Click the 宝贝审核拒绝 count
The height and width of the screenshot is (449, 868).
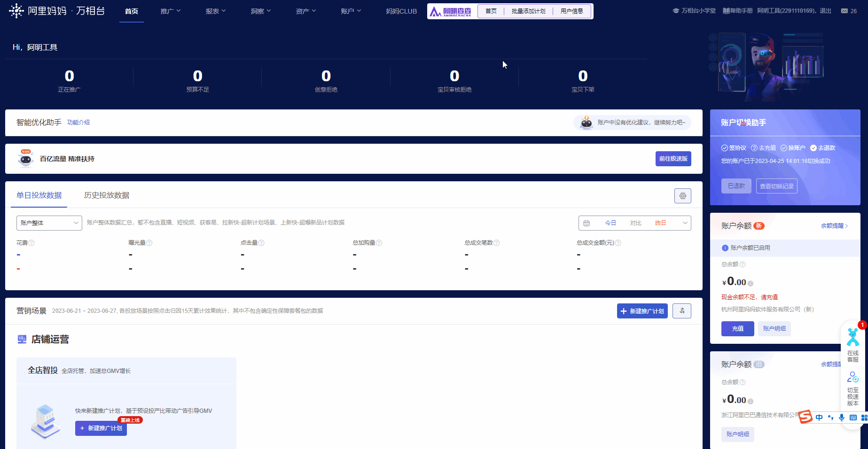(x=454, y=76)
